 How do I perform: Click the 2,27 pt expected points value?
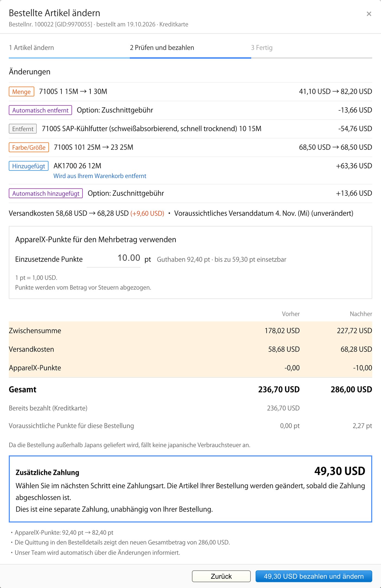point(362,426)
